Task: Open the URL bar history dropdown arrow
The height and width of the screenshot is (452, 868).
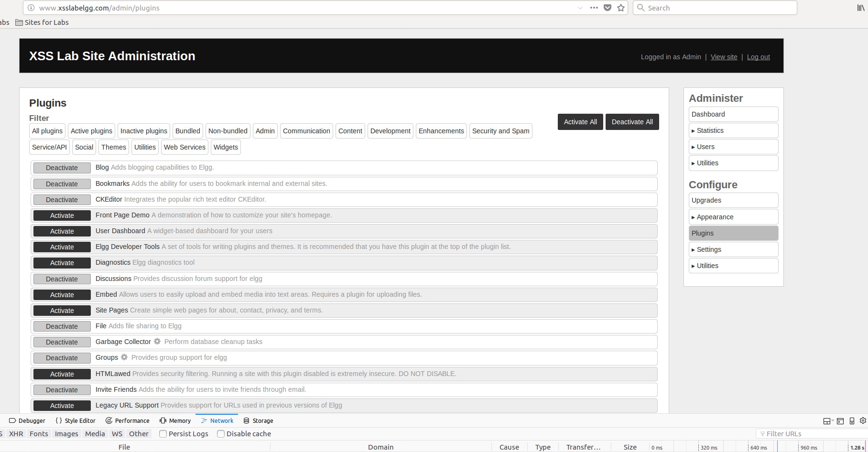Action: click(x=580, y=8)
